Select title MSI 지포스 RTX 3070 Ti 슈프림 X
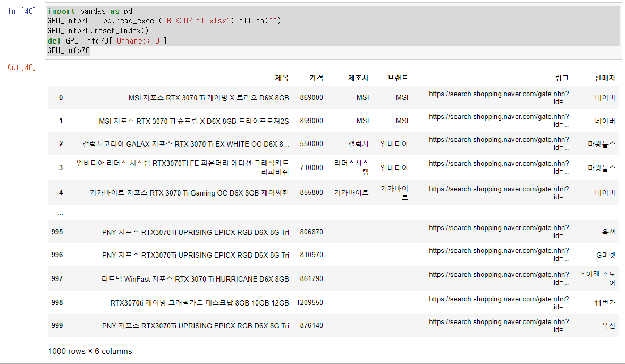625x364 pixels. tap(193, 121)
